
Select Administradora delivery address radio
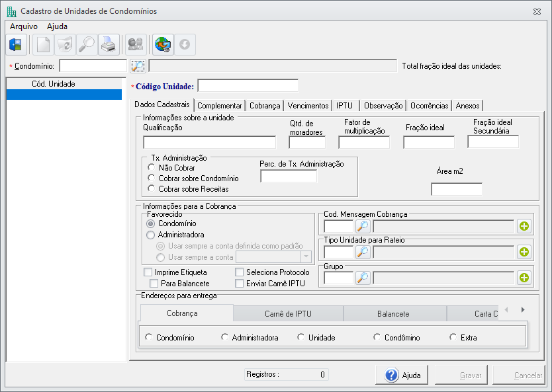224,337
